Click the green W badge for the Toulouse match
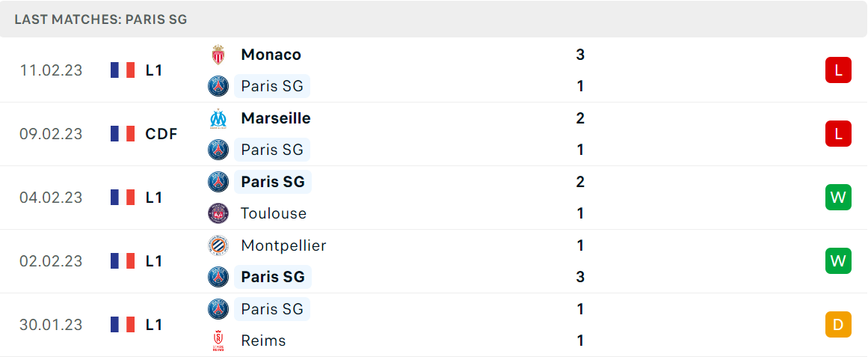Image resolution: width=868 pixels, height=357 pixels. click(838, 198)
